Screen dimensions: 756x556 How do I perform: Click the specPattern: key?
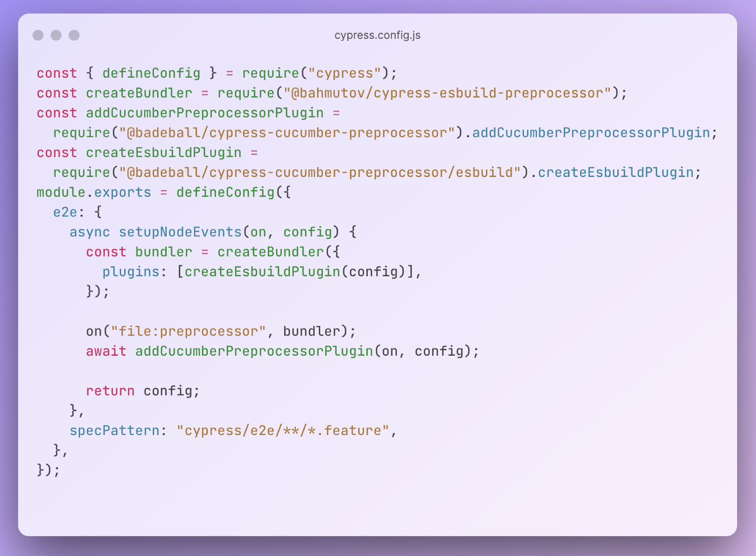(x=118, y=431)
